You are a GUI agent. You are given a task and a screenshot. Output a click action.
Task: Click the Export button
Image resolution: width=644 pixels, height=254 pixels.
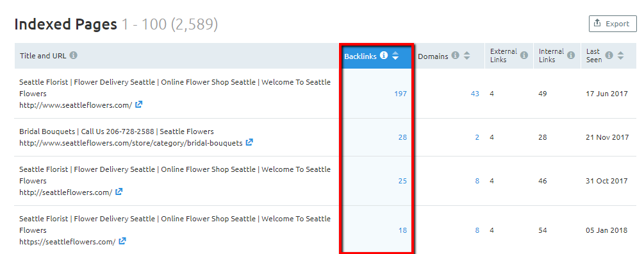click(x=613, y=24)
